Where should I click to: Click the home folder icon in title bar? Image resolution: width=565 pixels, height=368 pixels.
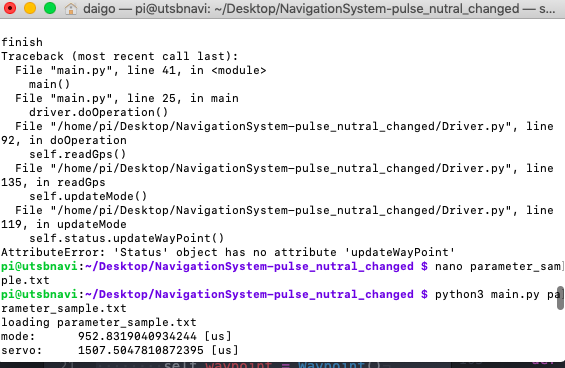(71, 8)
